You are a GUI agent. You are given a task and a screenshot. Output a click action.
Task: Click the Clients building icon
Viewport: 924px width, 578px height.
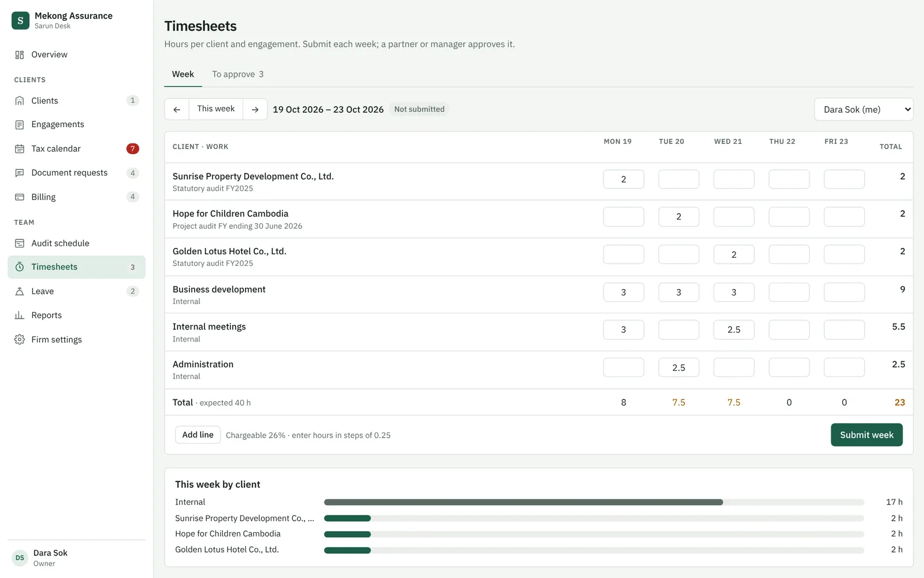(20, 101)
